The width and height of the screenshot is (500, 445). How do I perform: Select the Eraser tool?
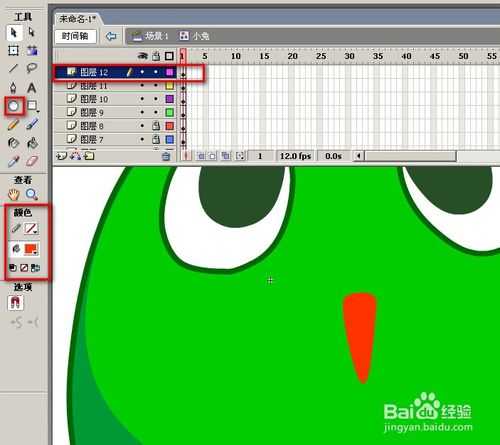(x=32, y=161)
